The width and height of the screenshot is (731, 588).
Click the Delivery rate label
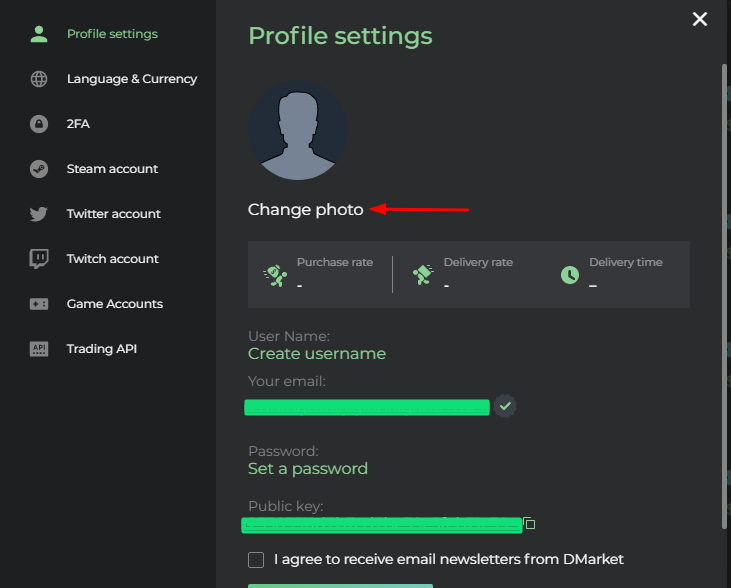[478, 263]
